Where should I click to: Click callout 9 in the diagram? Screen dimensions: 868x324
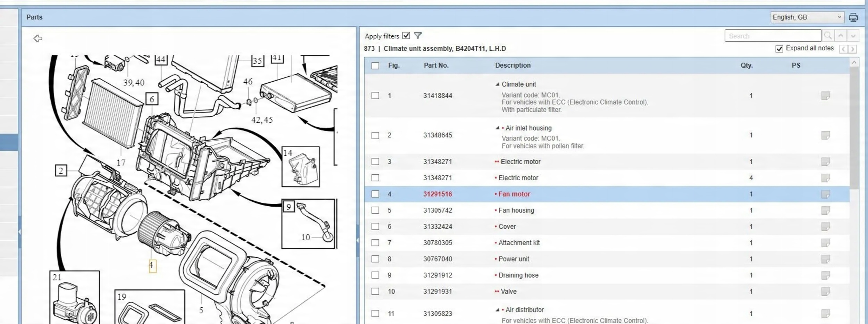tap(289, 207)
